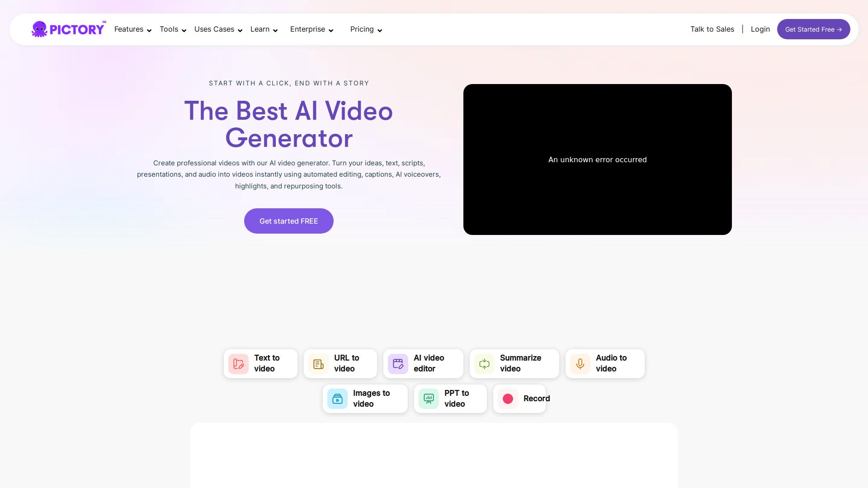
Task: Click the PPT to video icon
Action: (429, 399)
